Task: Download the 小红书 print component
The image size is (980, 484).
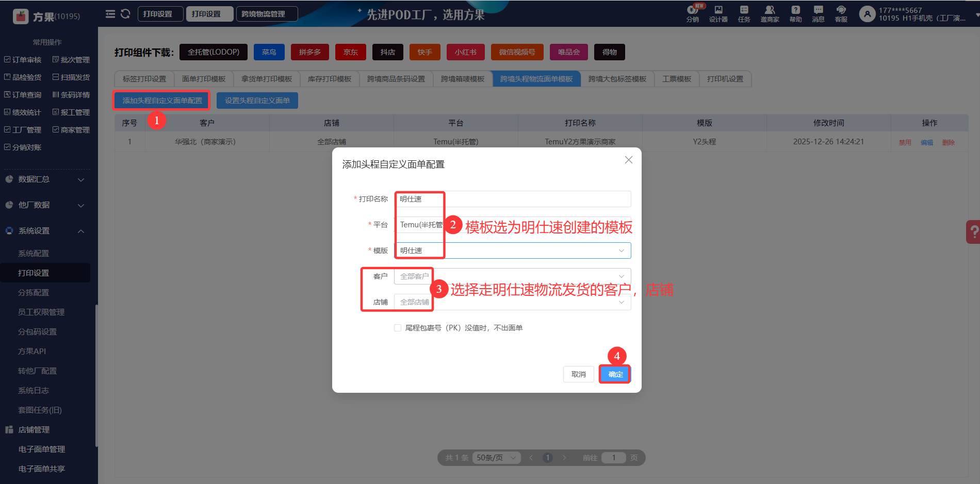Action: pos(466,52)
